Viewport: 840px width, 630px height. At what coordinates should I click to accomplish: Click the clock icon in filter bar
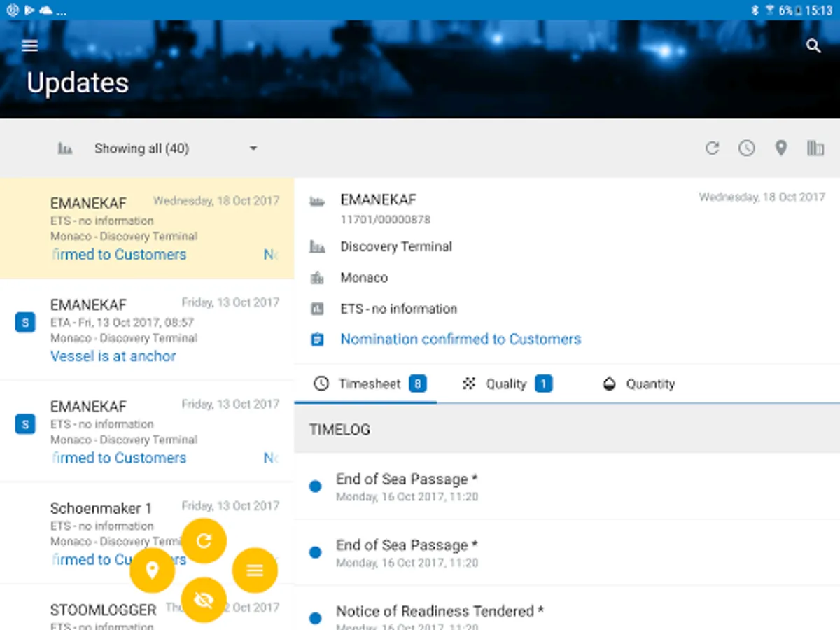(747, 148)
